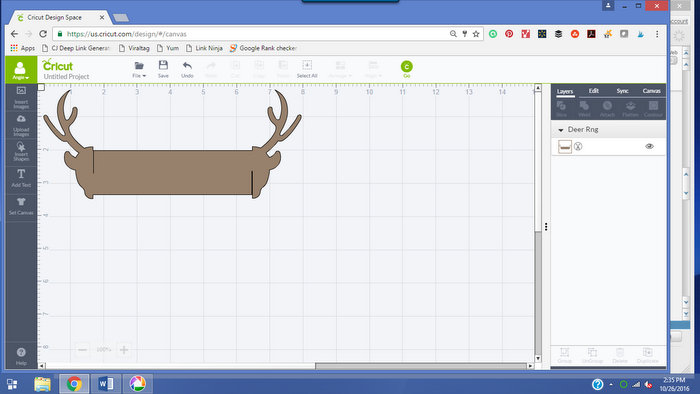The height and width of the screenshot is (394, 700).
Task: Open the Upload Images tool
Action: click(21, 125)
